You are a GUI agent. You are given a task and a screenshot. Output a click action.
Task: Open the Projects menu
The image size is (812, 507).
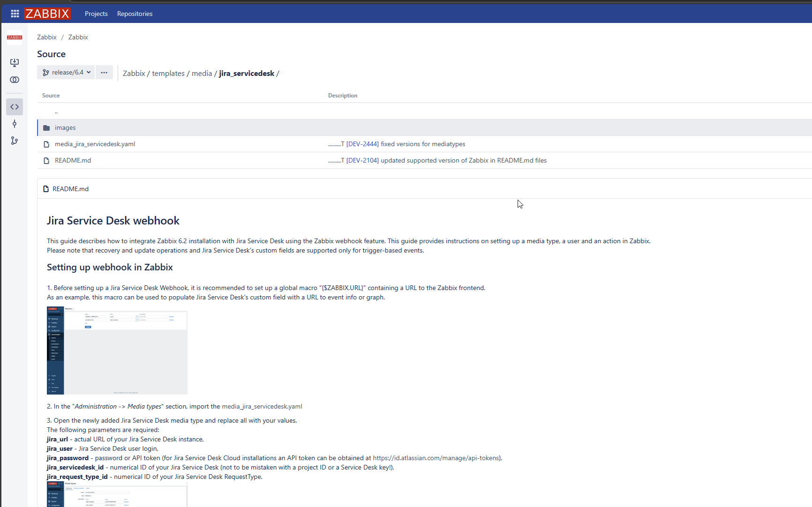(x=96, y=14)
